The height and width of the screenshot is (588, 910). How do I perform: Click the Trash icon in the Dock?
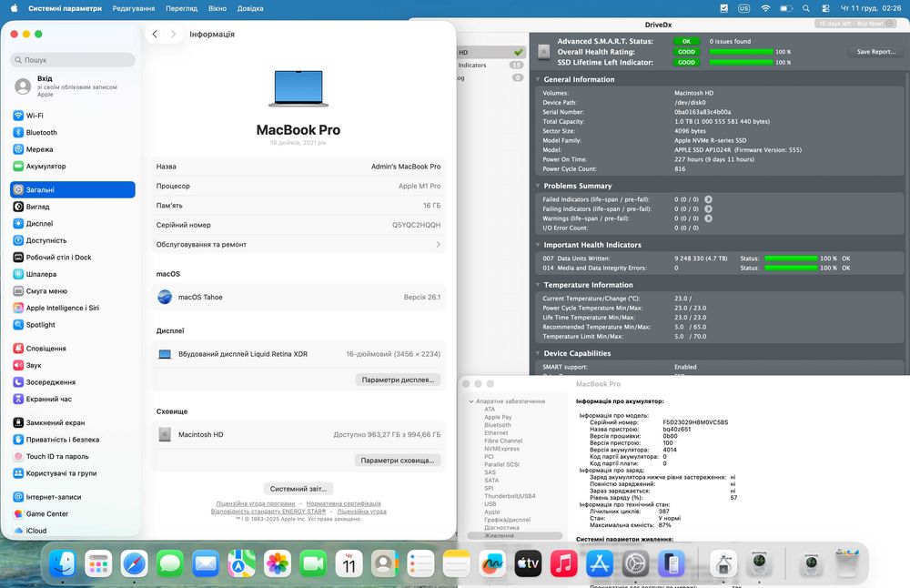click(x=846, y=563)
